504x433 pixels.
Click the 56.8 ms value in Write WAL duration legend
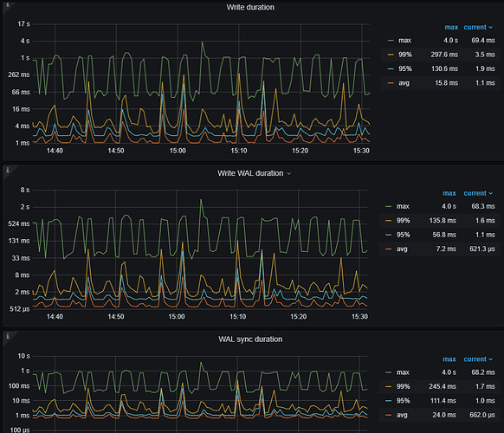444,235
